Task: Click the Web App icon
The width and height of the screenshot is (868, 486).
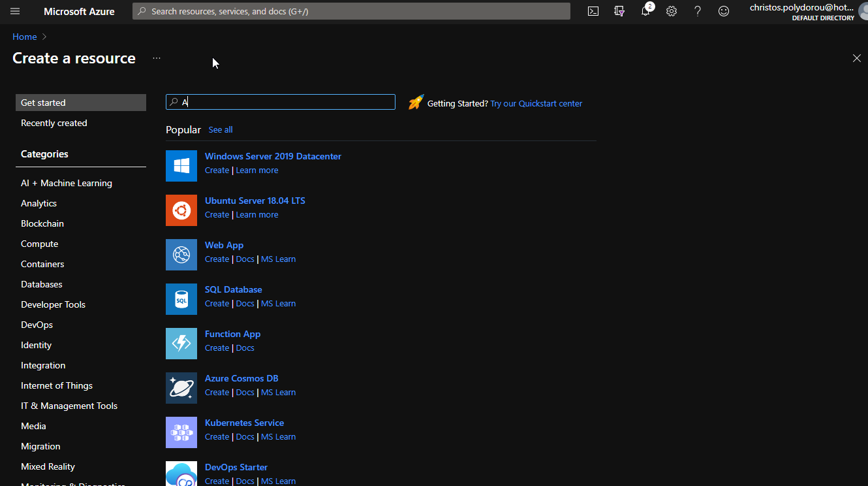Action: pyautogui.click(x=181, y=255)
